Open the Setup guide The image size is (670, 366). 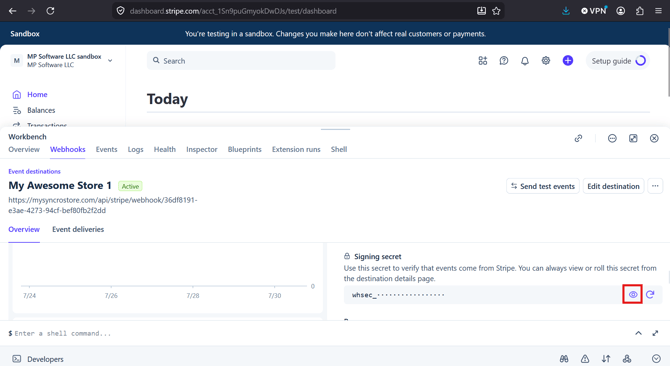pyautogui.click(x=618, y=61)
